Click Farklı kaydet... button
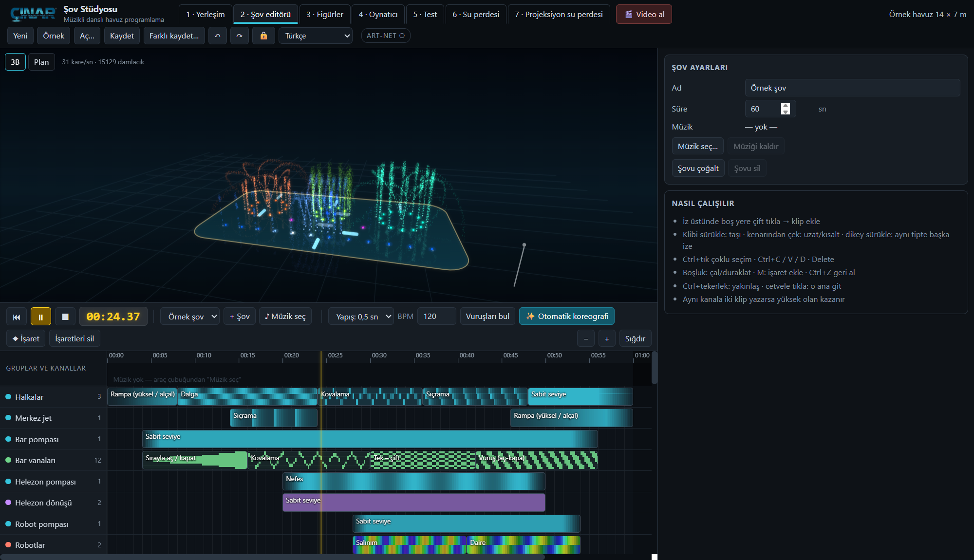 174,36
